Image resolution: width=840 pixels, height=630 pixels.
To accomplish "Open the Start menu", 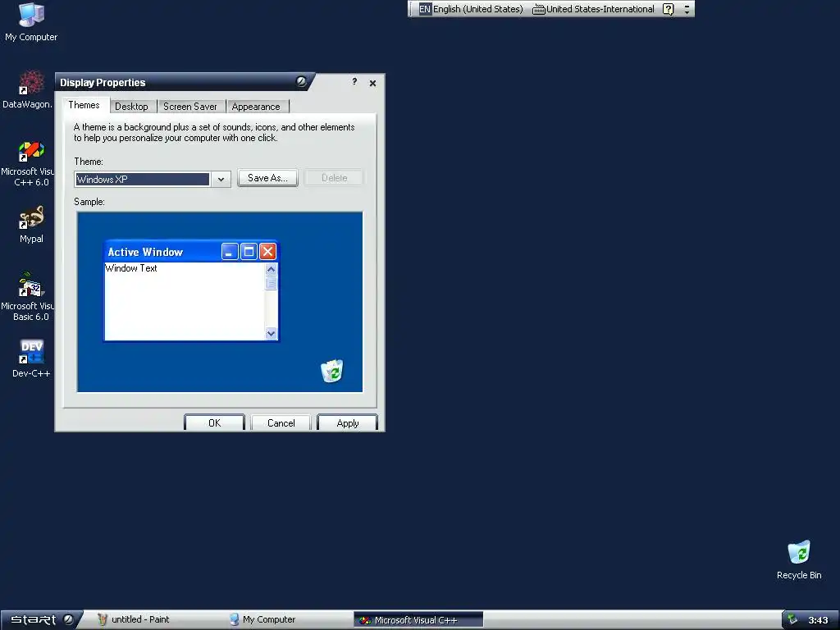I will tap(41, 620).
